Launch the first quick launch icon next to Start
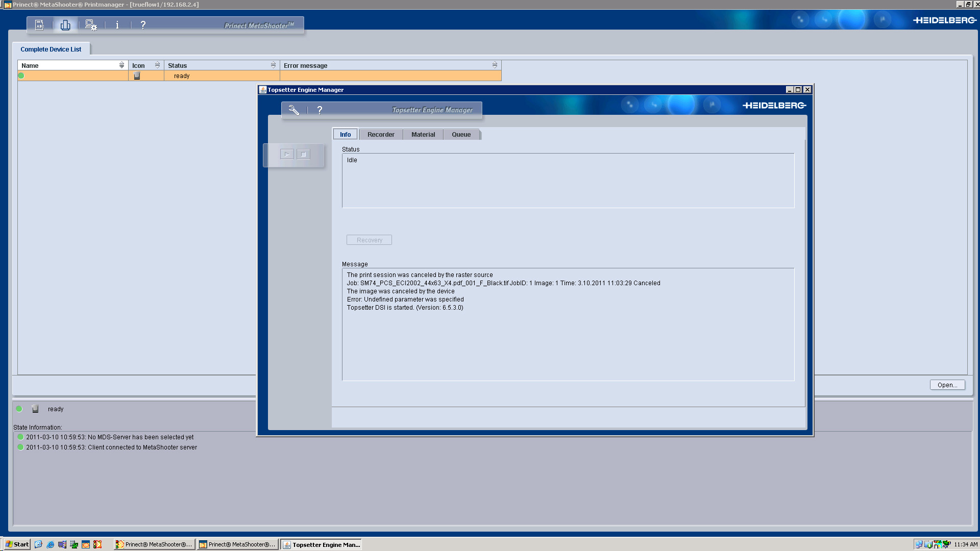 tap(38, 544)
